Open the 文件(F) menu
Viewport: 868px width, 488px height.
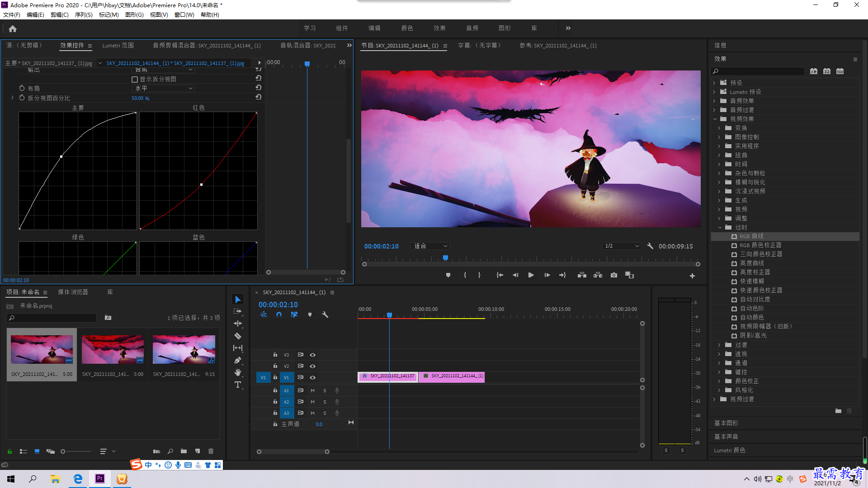(12, 15)
